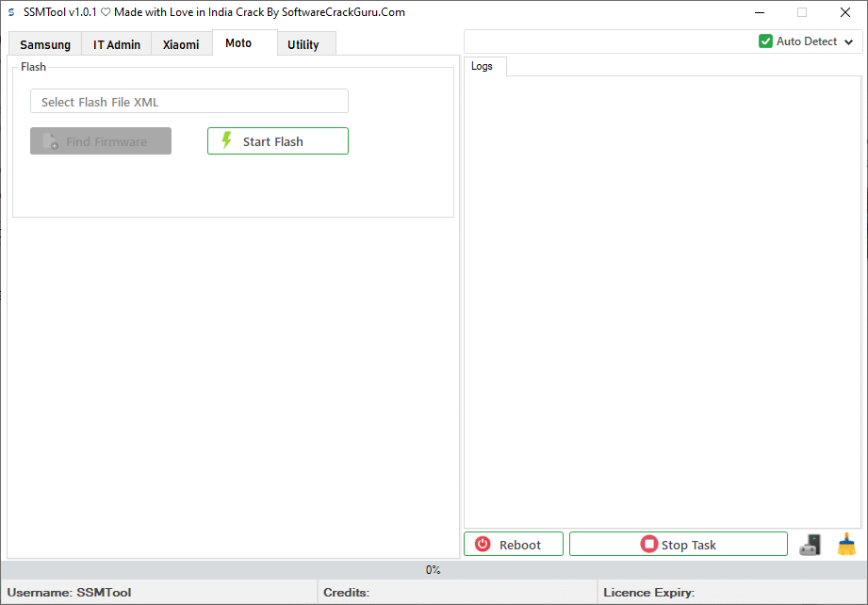Click the Stop Task button label
Viewport: 868px width, 605px height.
[x=689, y=545]
